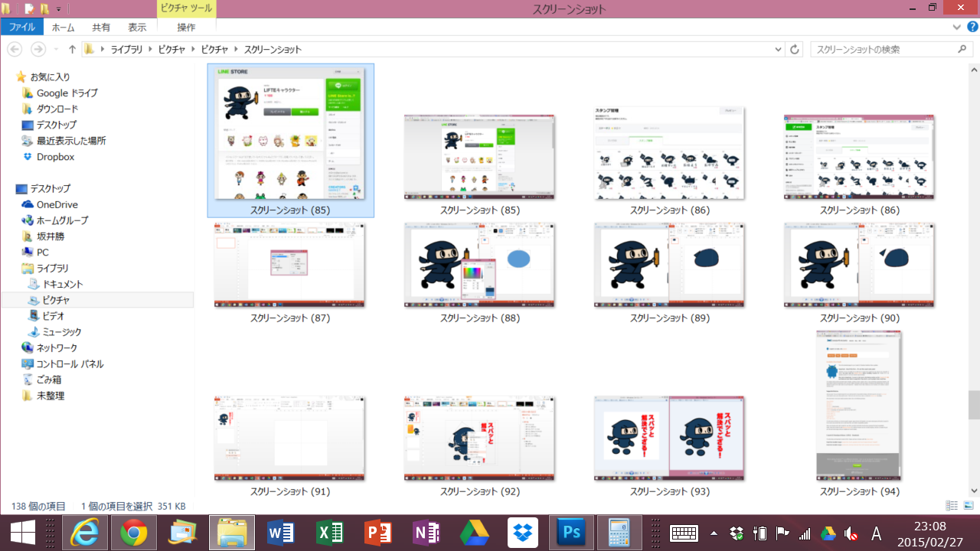
Task: Open PowerPoint from the taskbar
Action: (378, 533)
